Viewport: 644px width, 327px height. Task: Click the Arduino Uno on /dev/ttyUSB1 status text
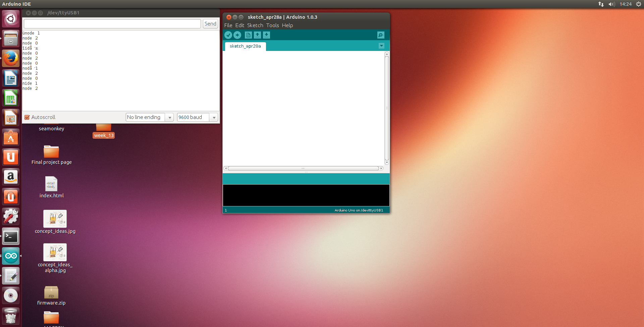[359, 210]
